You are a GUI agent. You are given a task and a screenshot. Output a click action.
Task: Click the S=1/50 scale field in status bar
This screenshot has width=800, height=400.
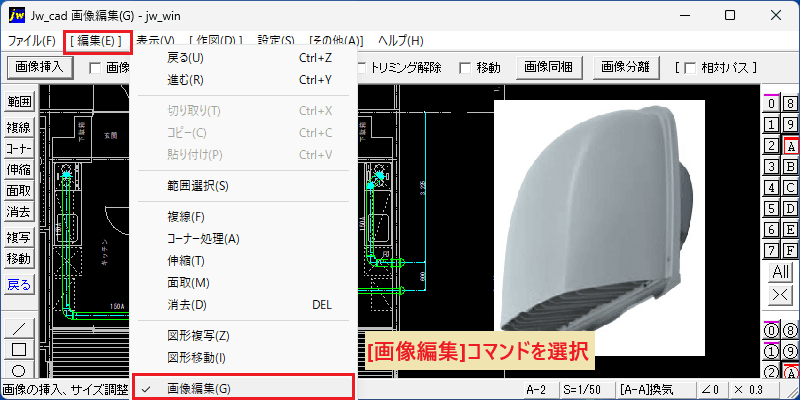coord(587,390)
